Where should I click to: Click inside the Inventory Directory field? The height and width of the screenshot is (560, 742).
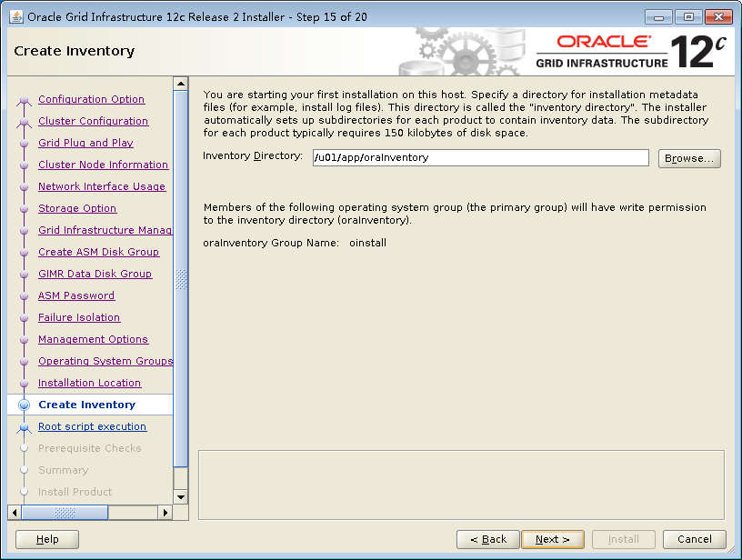tap(481, 157)
